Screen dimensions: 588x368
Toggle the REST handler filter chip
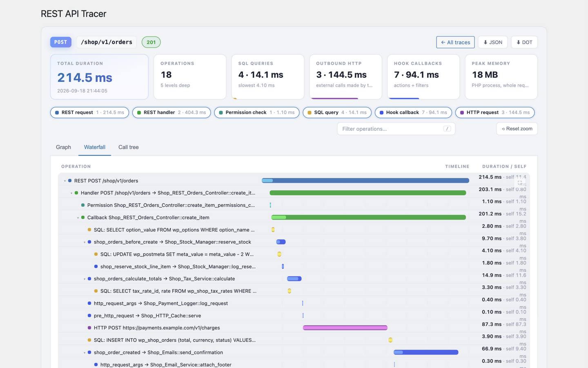click(171, 112)
